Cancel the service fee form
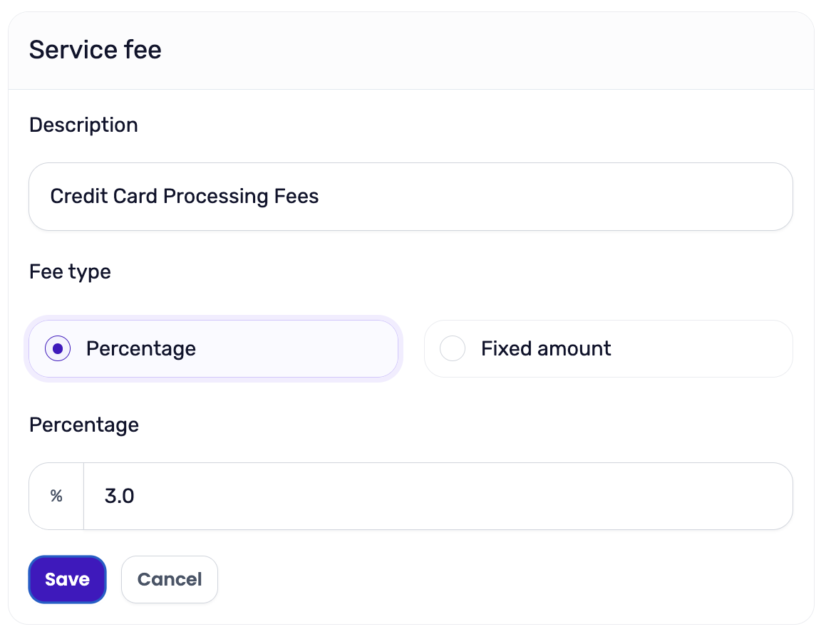This screenshot has height=644, width=831. (x=170, y=579)
